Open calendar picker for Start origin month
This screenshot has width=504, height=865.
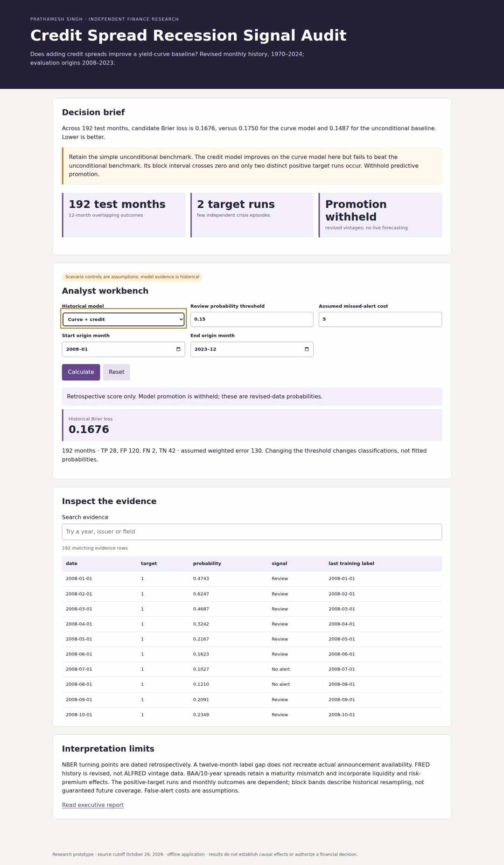(178, 349)
